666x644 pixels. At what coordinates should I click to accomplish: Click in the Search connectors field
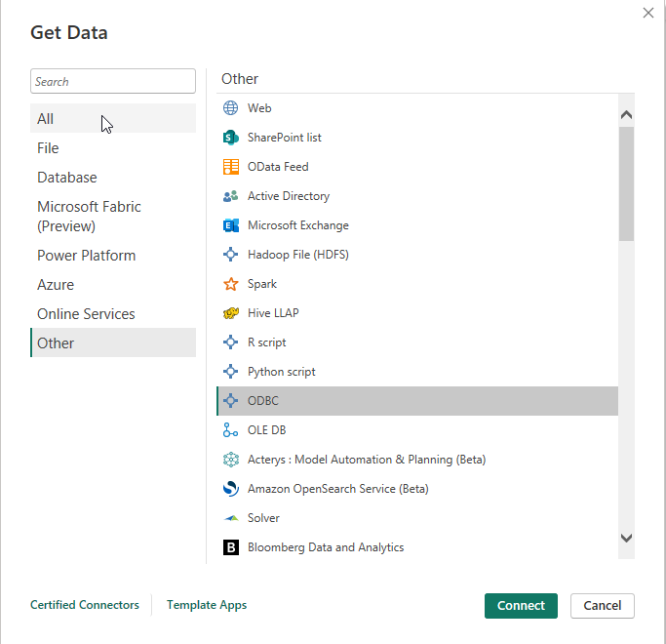(x=113, y=81)
